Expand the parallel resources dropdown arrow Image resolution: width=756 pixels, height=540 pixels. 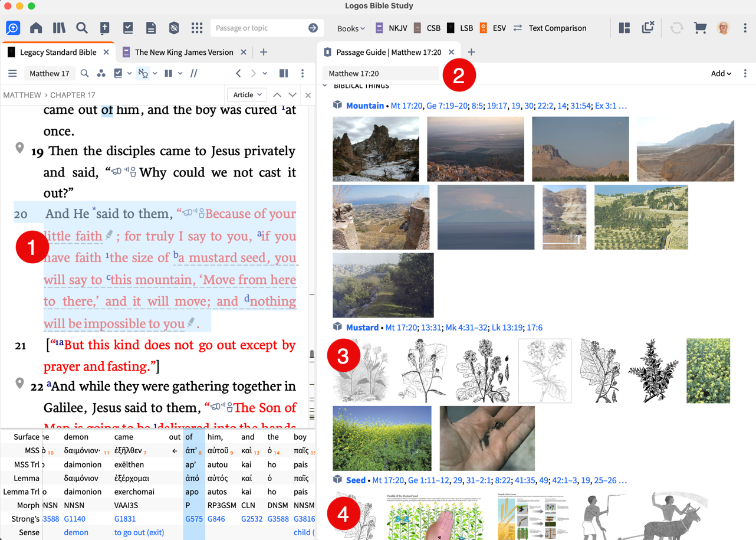[x=180, y=74]
